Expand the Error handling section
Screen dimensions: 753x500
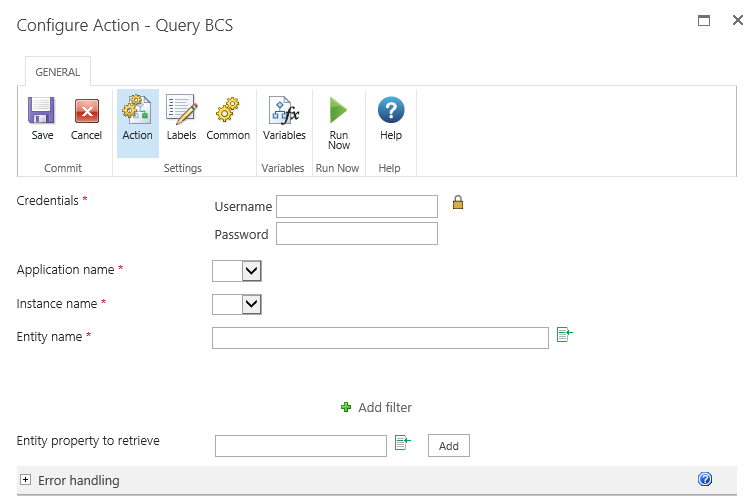(26, 481)
